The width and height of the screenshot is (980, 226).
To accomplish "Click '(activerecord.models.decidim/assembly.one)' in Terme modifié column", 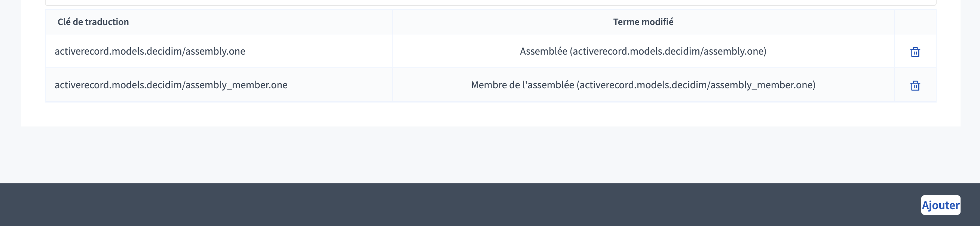I will (x=668, y=51).
